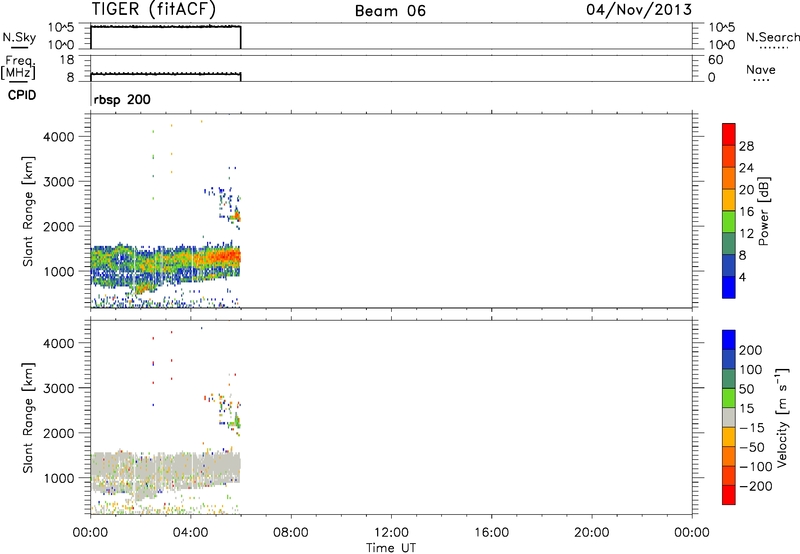The height and width of the screenshot is (554, 800).
Task: Click the green echo cluster near 2200 km velocity panel
Action: (236, 422)
